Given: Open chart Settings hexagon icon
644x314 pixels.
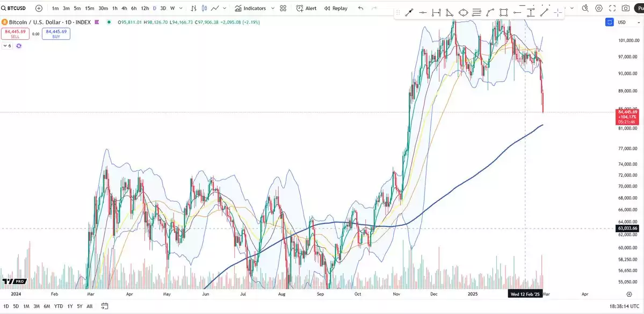Looking at the screenshot, I should [x=599, y=8].
